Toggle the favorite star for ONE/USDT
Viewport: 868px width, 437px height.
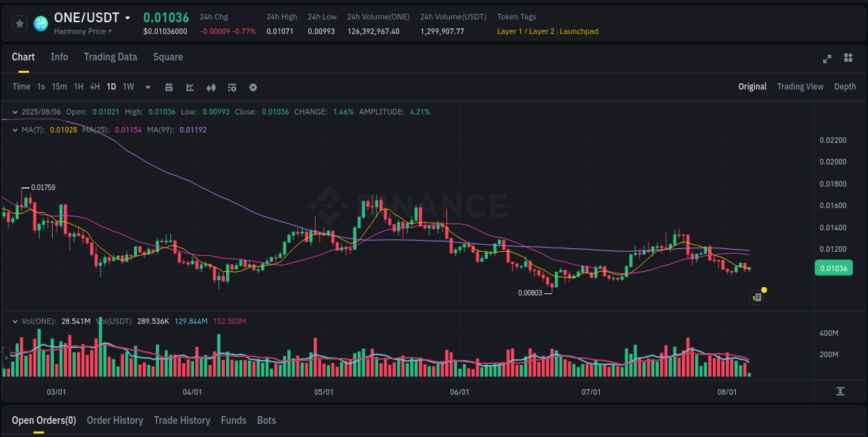coord(19,23)
